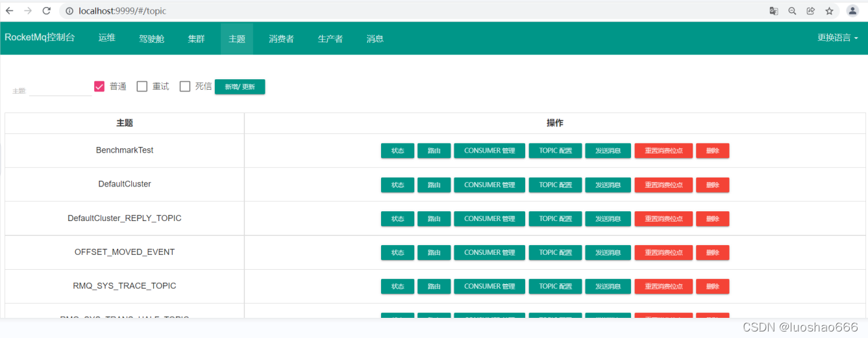
Task: Open TOPIC 配置 for OFFSET_MOVED_EVENT
Action: point(556,253)
